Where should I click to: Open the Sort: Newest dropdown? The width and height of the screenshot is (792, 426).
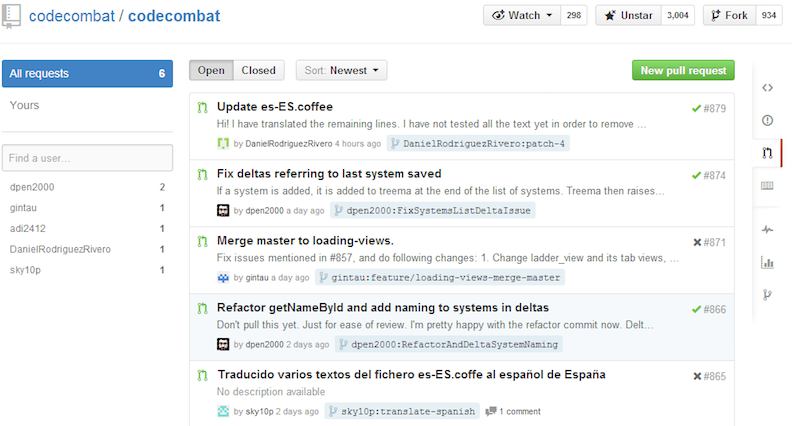341,70
